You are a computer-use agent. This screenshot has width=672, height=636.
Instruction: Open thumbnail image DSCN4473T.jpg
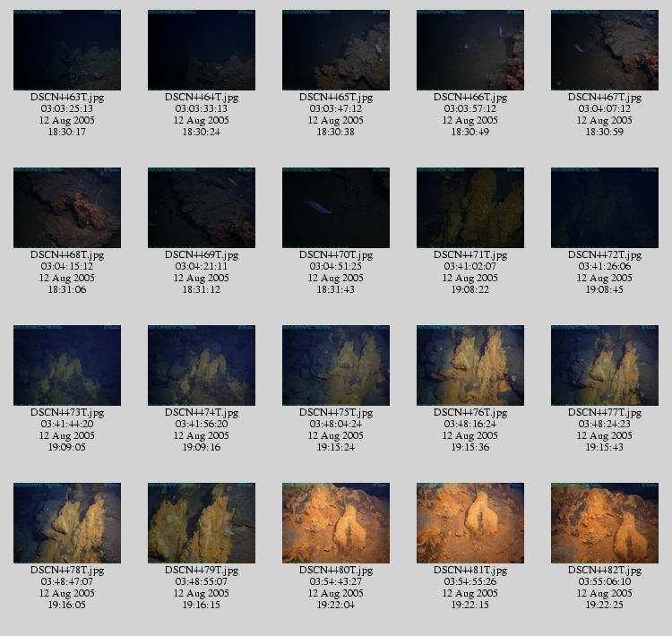pyautogui.click(x=67, y=365)
